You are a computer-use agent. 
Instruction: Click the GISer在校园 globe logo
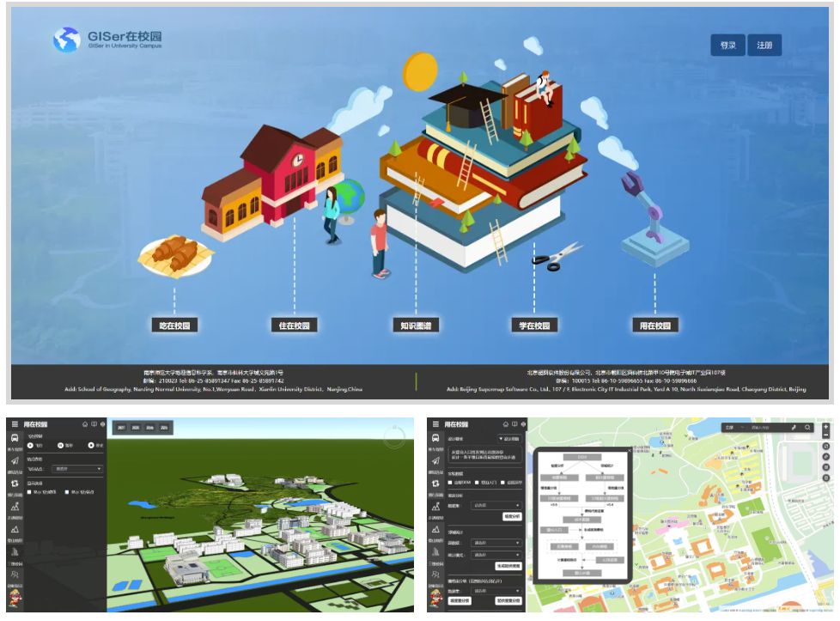(66, 40)
